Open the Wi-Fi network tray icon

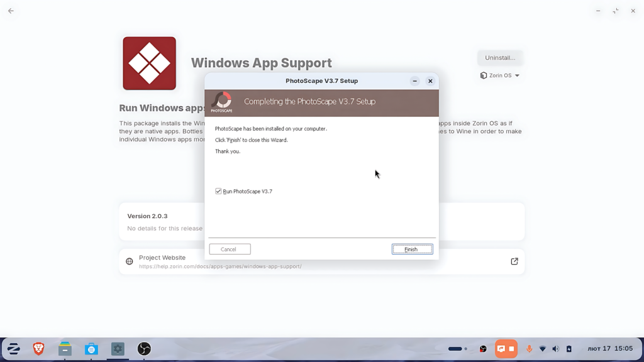(x=543, y=349)
